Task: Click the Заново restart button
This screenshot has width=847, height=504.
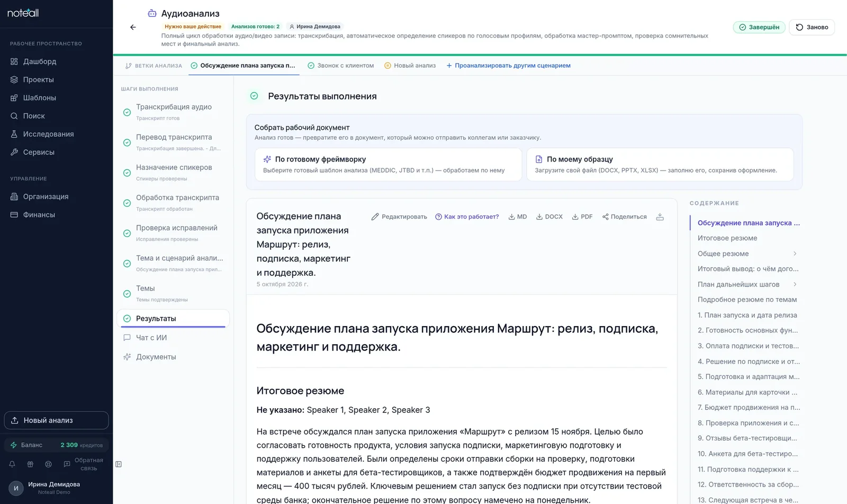Action: pyautogui.click(x=812, y=27)
